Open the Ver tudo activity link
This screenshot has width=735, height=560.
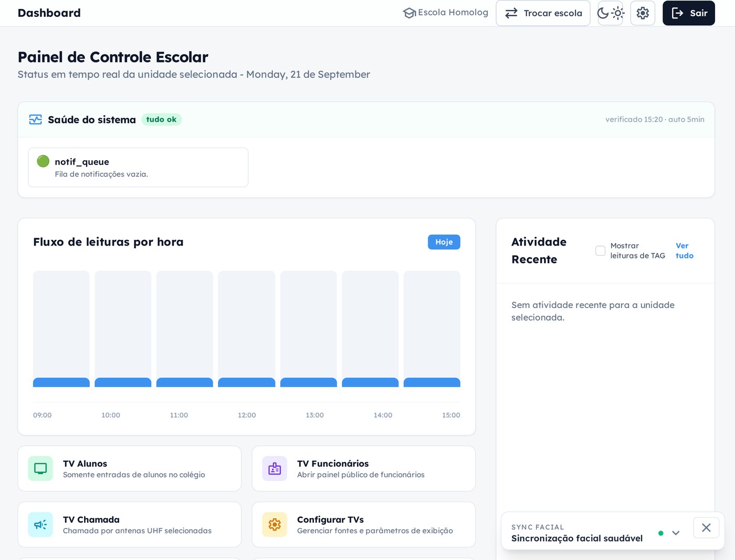[685, 251]
